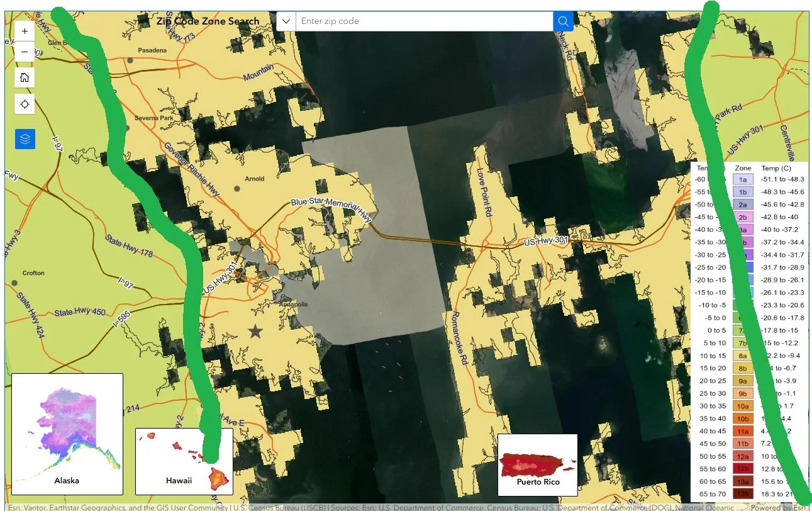Select the zone 8a legend swatch

coord(743,356)
